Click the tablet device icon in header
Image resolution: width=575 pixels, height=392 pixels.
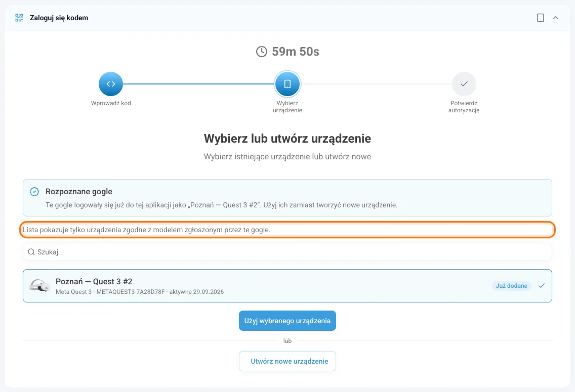click(x=540, y=18)
